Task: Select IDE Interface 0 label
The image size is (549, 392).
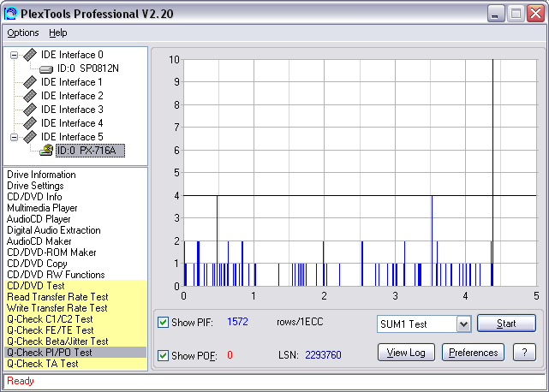Action: (x=72, y=55)
